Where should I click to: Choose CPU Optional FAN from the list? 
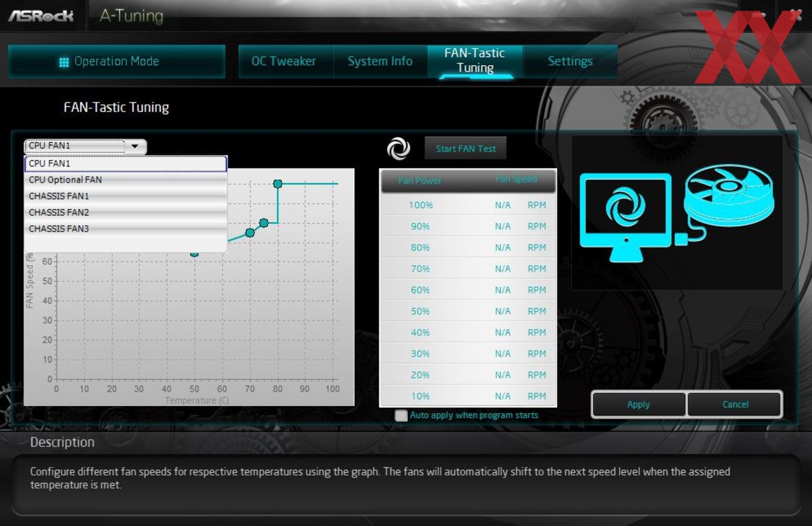point(125,180)
